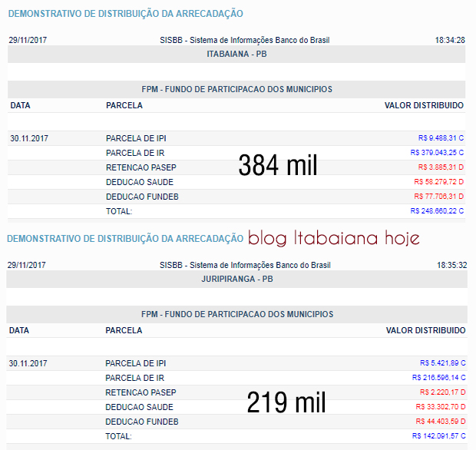Click the ITABAIANA - PB header
The image size is (476, 450).
click(236, 54)
